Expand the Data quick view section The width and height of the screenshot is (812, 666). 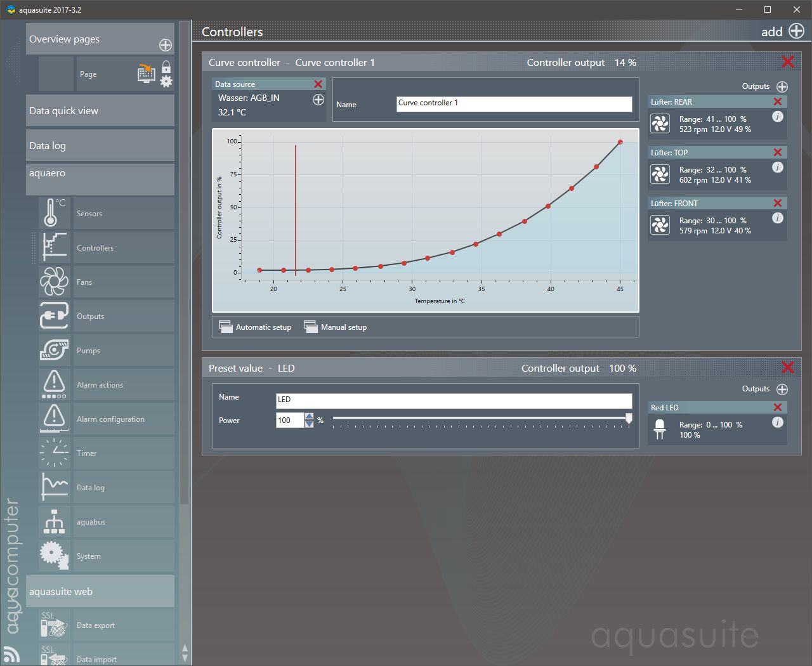tap(100, 110)
